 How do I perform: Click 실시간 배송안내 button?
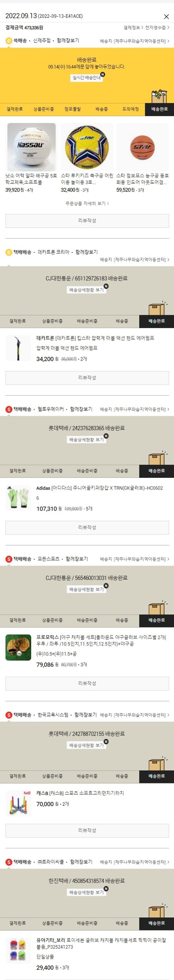point(87,78)
